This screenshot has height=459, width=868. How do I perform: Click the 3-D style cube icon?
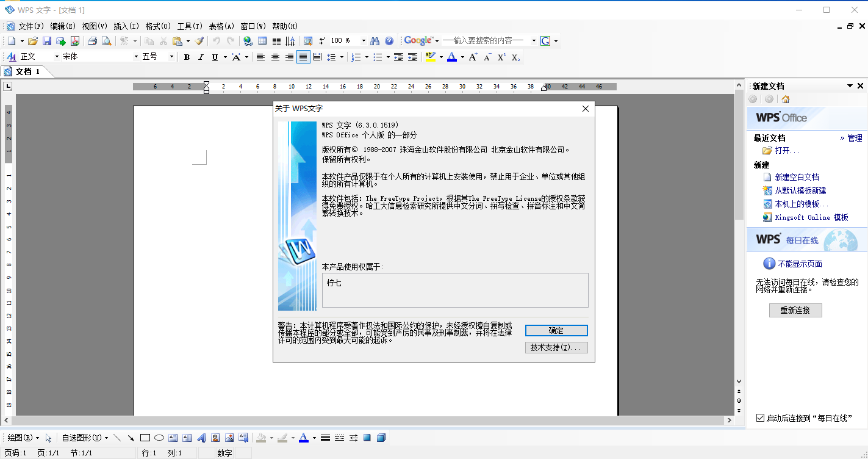point(381,438)
